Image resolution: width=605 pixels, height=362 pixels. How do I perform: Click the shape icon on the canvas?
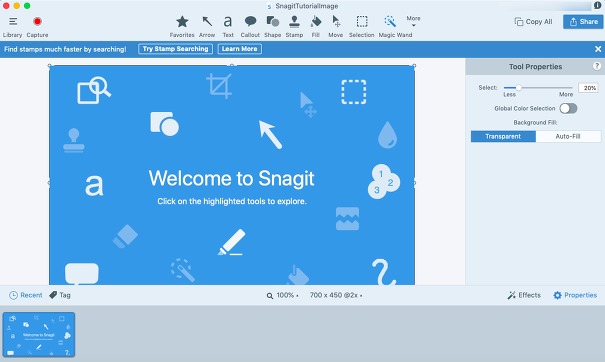[x=164, y=124]
